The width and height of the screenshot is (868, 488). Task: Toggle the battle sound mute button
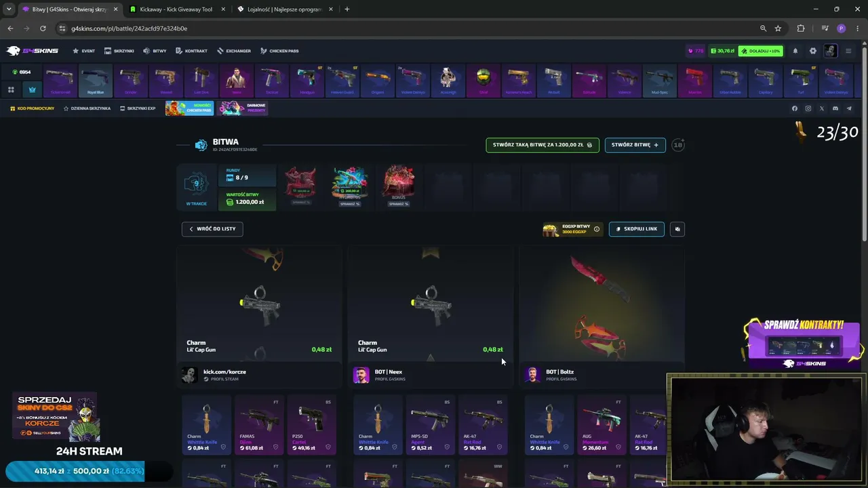coord(677,229)
